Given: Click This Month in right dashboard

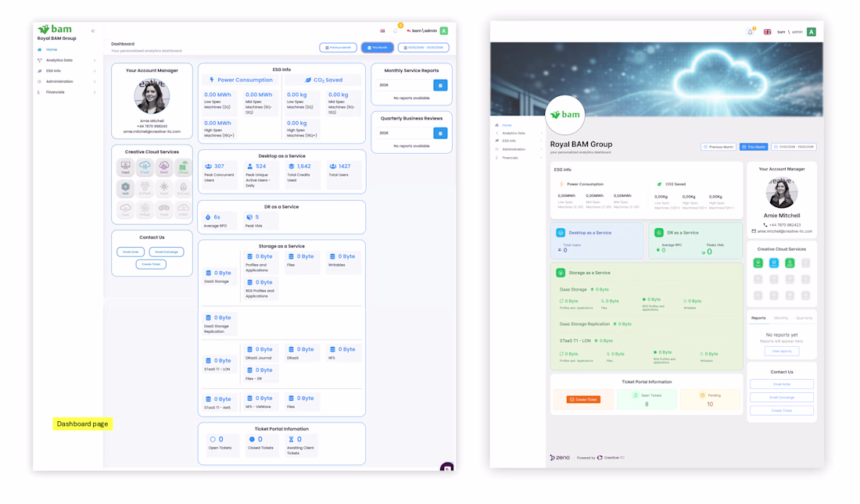Looking at the screenshot, I should pos(754,147).
